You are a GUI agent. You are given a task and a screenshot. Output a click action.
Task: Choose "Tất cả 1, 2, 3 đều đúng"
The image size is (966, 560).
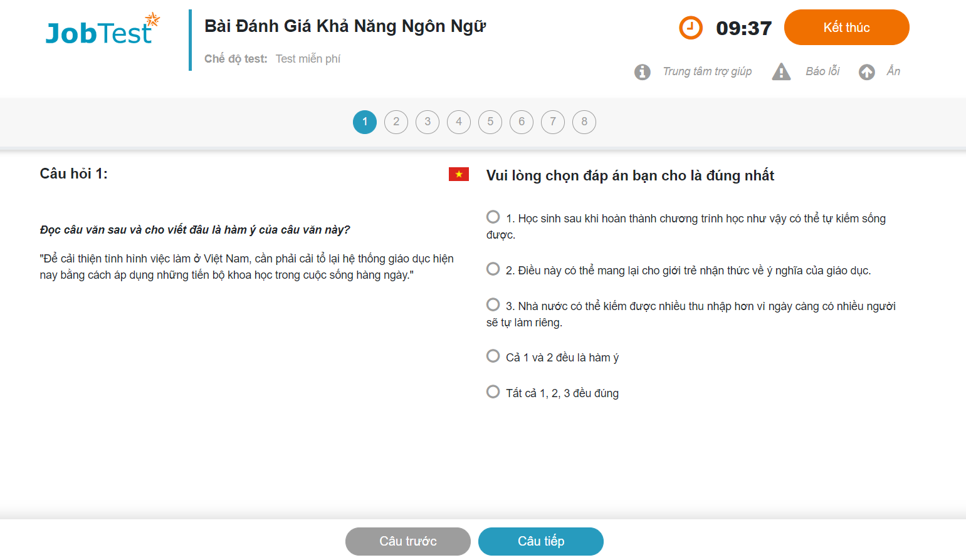(493, 391)
